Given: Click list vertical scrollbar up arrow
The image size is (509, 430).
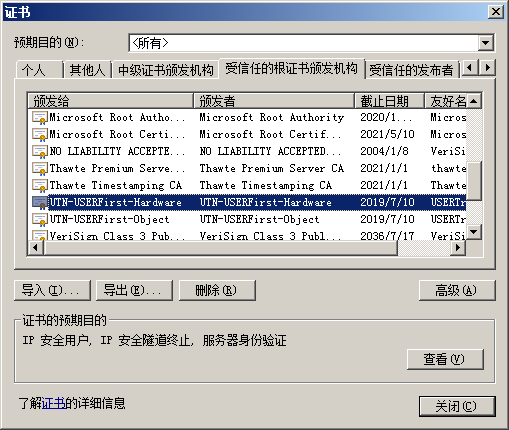Looking at the screenshot, I should [x=474, y=101].
